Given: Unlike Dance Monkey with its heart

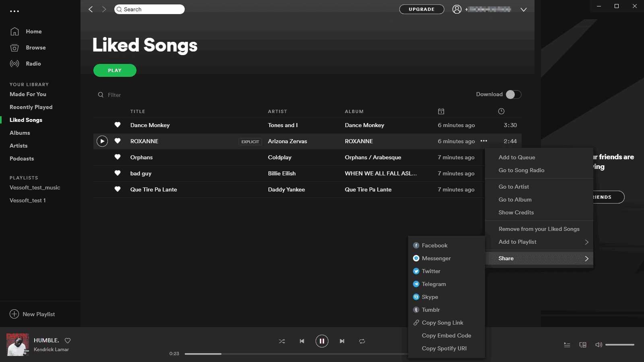Looking at the screenshot, I should click(118, 125).
